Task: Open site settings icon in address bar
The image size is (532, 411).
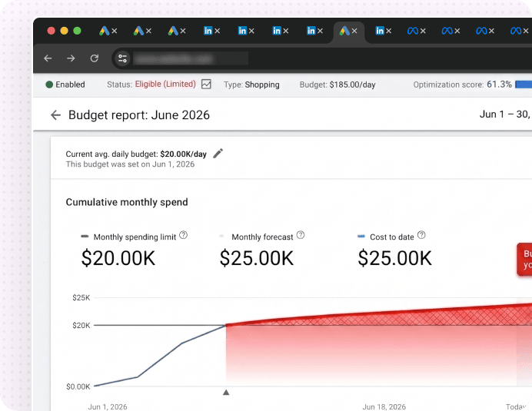Action: (122, 58)
